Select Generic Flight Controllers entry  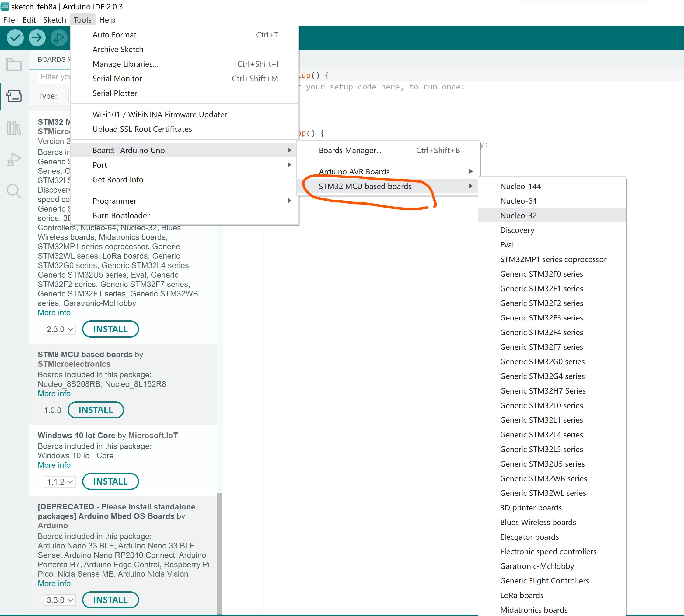coord(552,580)
